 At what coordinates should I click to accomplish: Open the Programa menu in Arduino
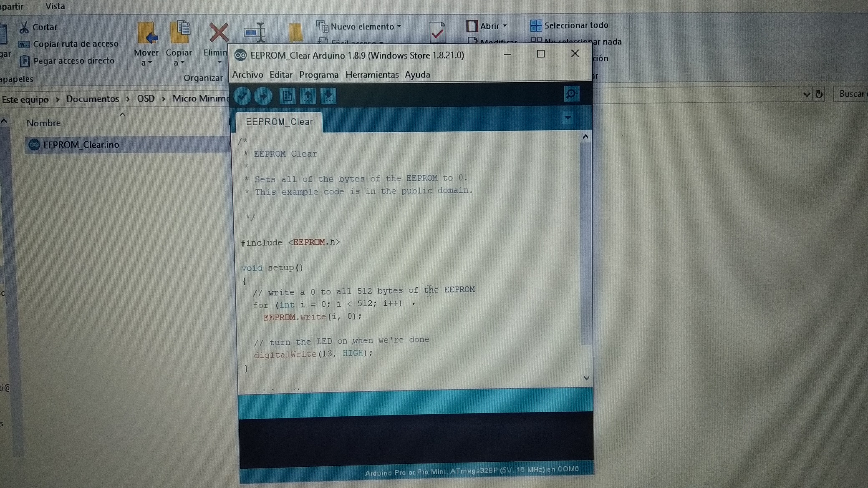pyautogui.click(x=319, y=75)
